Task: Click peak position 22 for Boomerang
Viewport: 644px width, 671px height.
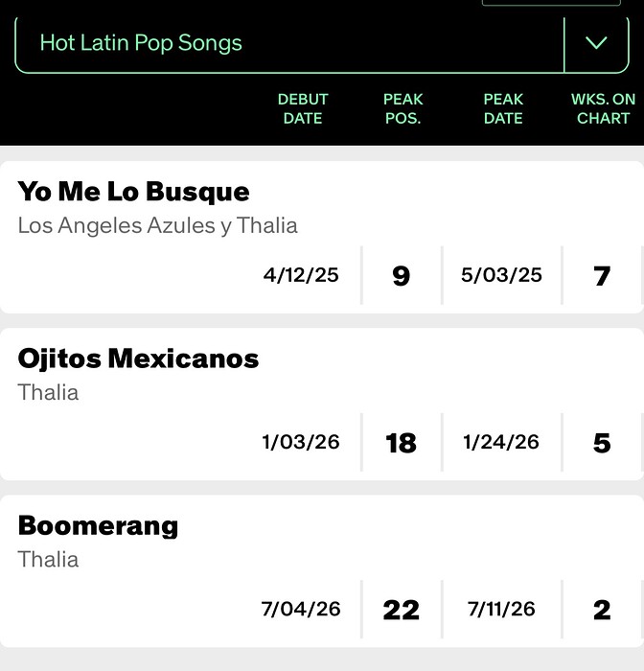Action: tap(401, 610)
